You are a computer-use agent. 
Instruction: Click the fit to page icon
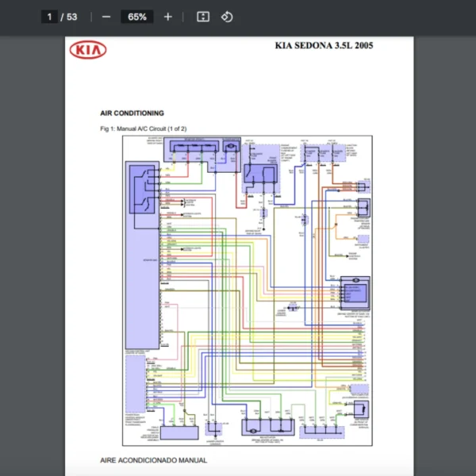pyautogui.click(x=203, y=17)
